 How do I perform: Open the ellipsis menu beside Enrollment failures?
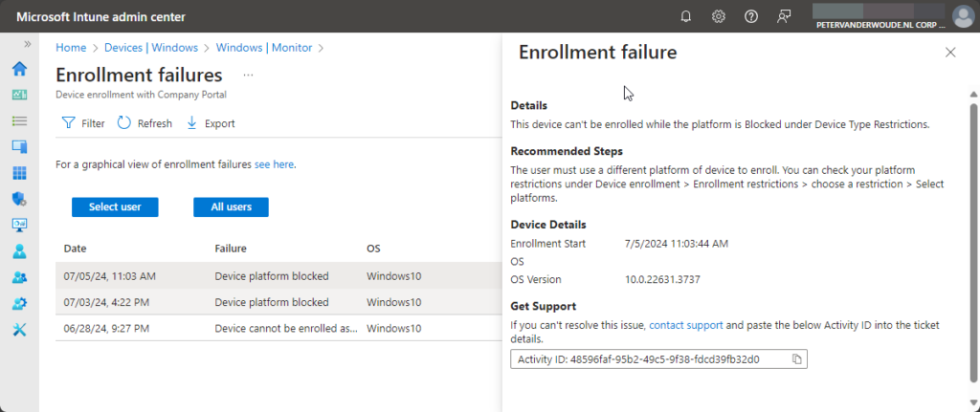[x=248, y=75]
